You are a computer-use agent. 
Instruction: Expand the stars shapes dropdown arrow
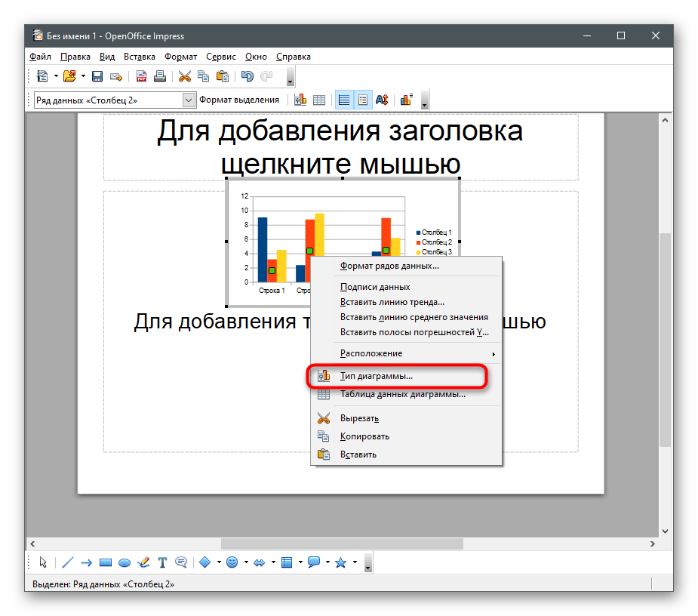coord(354,562)
